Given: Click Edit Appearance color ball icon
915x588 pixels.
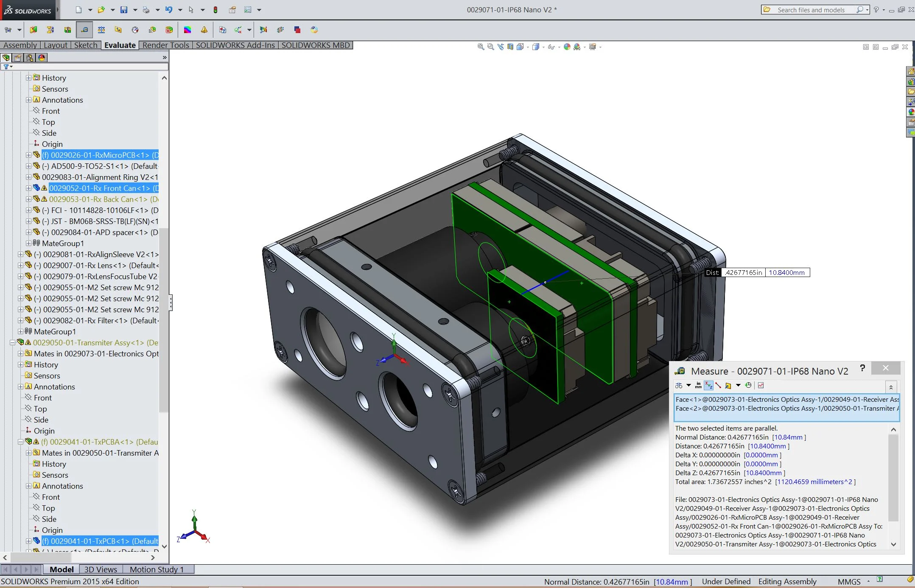Looking at the screenshot, I should (x=567, y=47).
